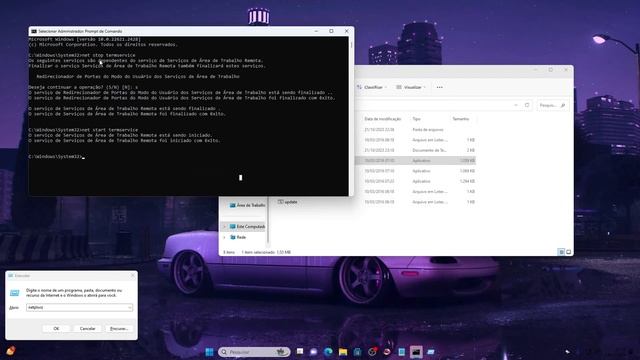Expand the Explorer address bar history dropdown
The image size is (640, 360).
[x=516, y=105]
